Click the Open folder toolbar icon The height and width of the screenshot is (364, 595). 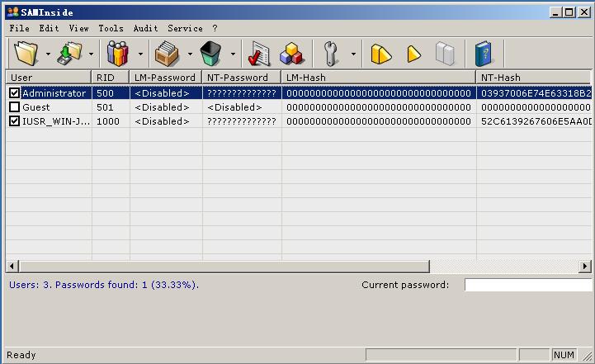tap(26, 54)
